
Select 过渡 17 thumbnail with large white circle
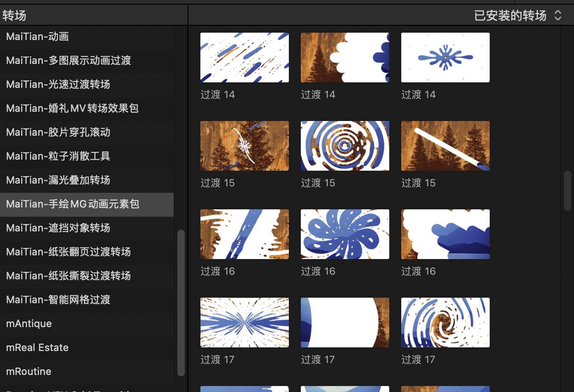(345, 323)
